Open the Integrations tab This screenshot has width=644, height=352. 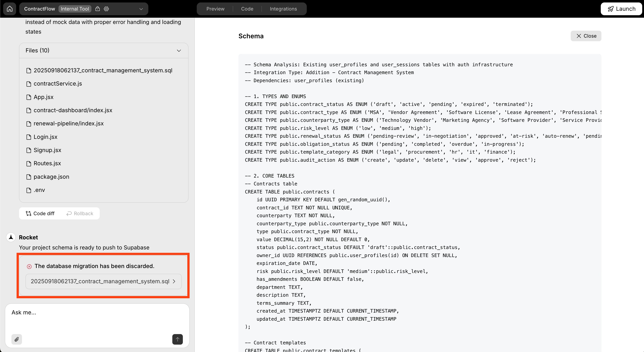283,9
